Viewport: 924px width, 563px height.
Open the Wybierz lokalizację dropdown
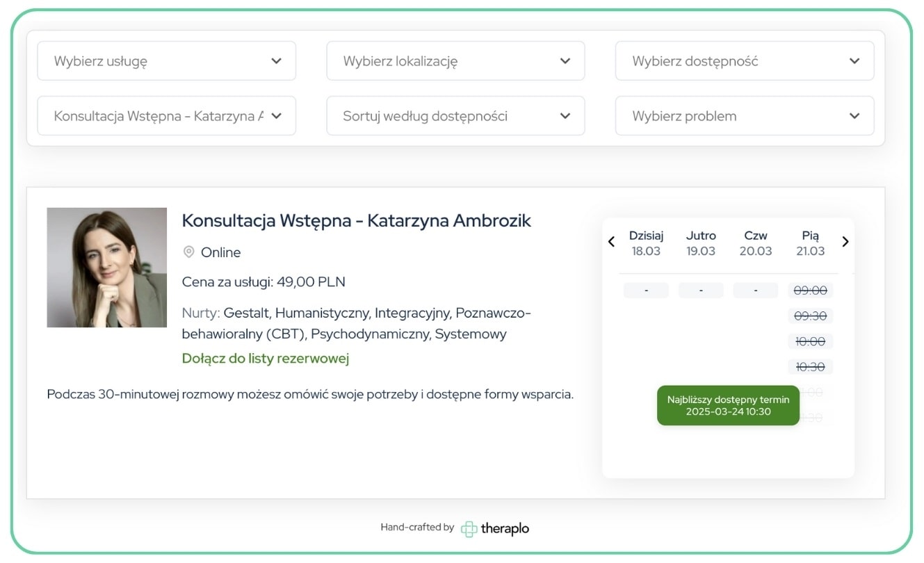455,60
